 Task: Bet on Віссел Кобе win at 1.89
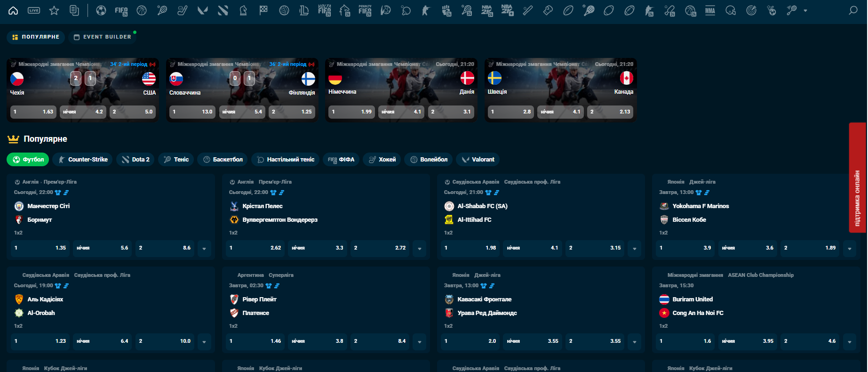(810, 248)
